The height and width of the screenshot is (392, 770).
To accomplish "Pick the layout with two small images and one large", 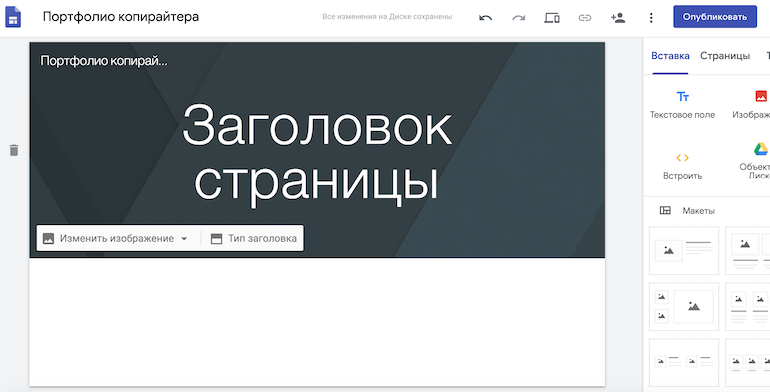I will pos(684,307).
